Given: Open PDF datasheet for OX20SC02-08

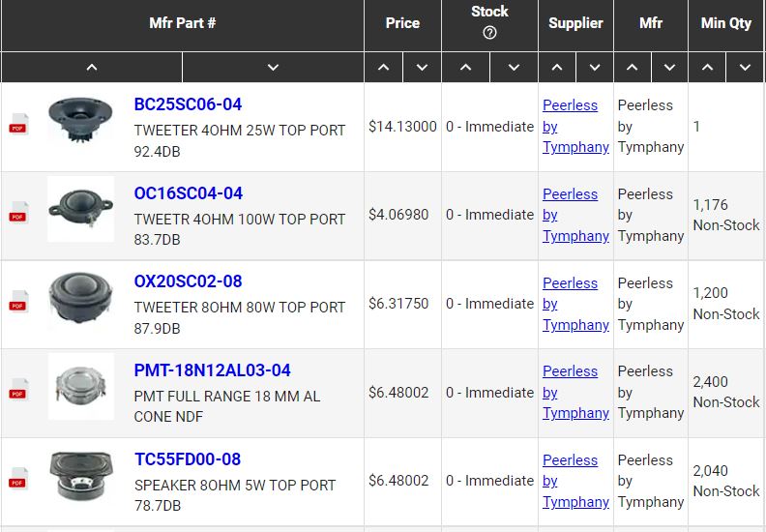Looking at the screenshot, I should point(18,302).
